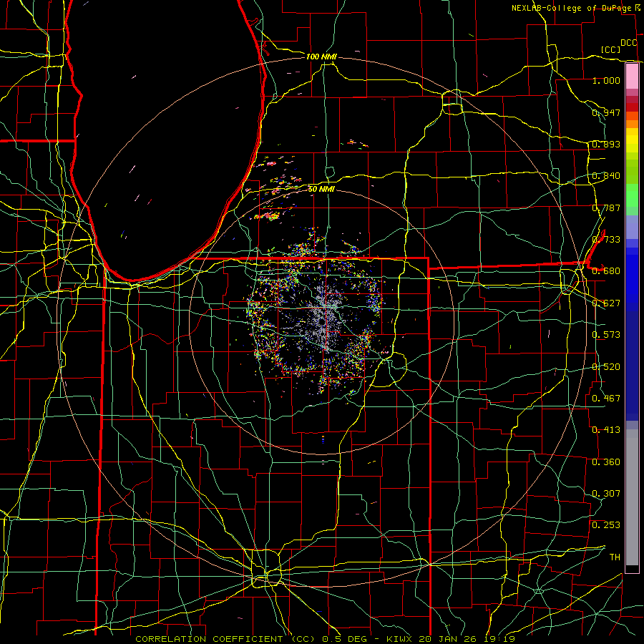The image size is (644, 644).
Task: Click the gray clutter at the radar center
Action: point(324,317)
